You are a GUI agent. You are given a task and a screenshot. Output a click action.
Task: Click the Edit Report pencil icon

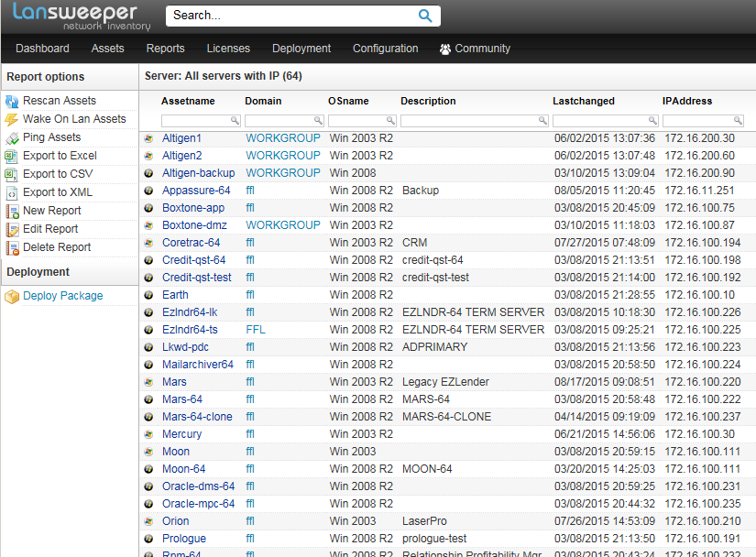click(12, 229)
